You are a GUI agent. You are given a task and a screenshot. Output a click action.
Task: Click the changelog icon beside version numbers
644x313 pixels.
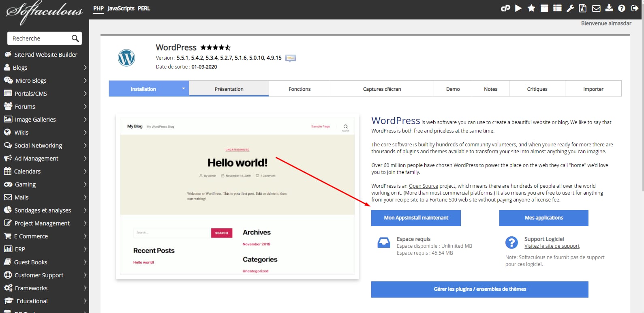coord(291,58)
